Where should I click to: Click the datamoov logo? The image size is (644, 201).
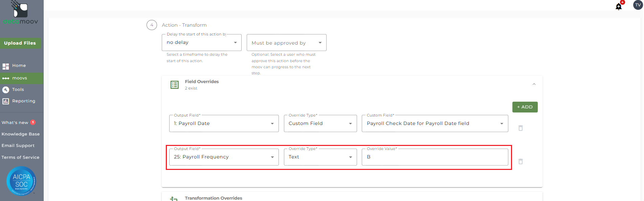coord(21,13)
